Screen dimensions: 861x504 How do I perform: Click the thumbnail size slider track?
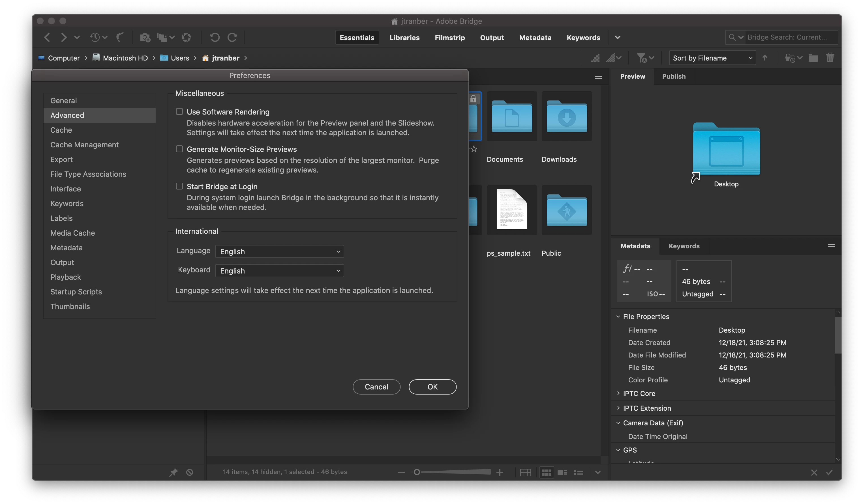pos(455,472)
